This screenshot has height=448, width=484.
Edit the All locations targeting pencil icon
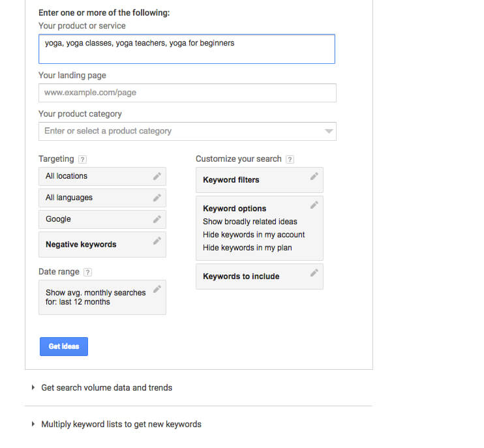pos(157,176)
